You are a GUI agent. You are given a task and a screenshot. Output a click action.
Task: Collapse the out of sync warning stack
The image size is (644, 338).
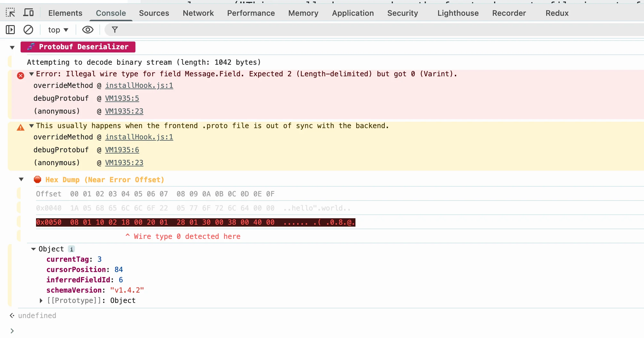coord(32,126)
